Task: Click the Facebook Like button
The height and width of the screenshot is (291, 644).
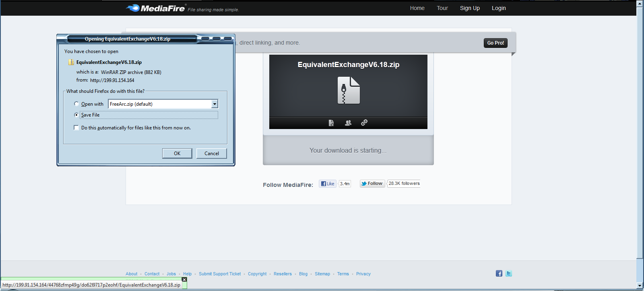Action: click(x=328, y=184)
